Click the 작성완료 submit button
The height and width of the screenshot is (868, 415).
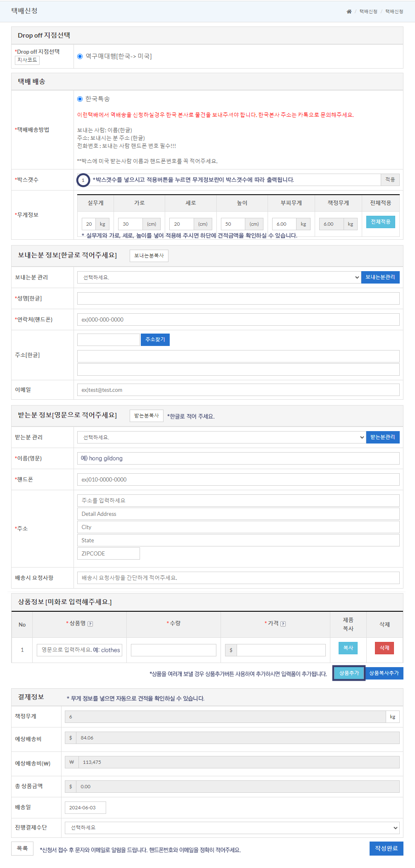point(387,849)
